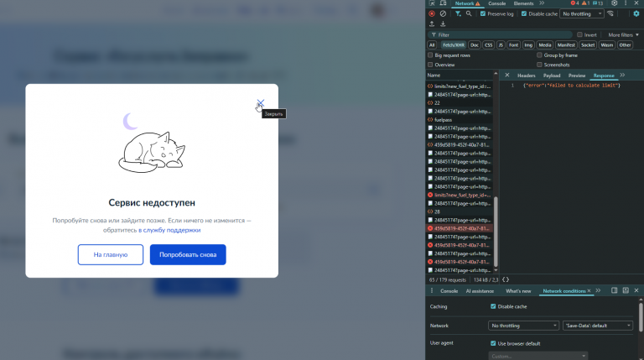Clear the network log

(443, 13)
